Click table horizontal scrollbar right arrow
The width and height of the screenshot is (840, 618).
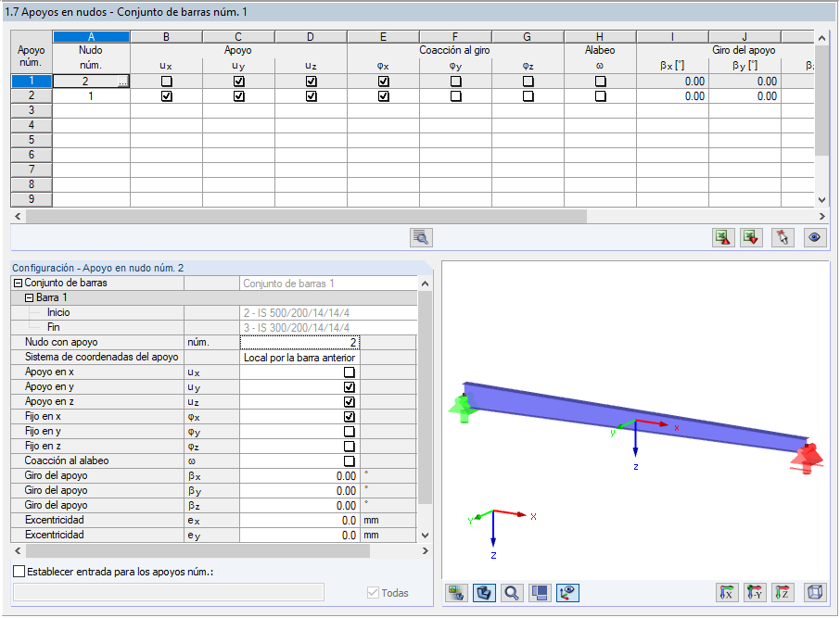(x=821, y=217)
